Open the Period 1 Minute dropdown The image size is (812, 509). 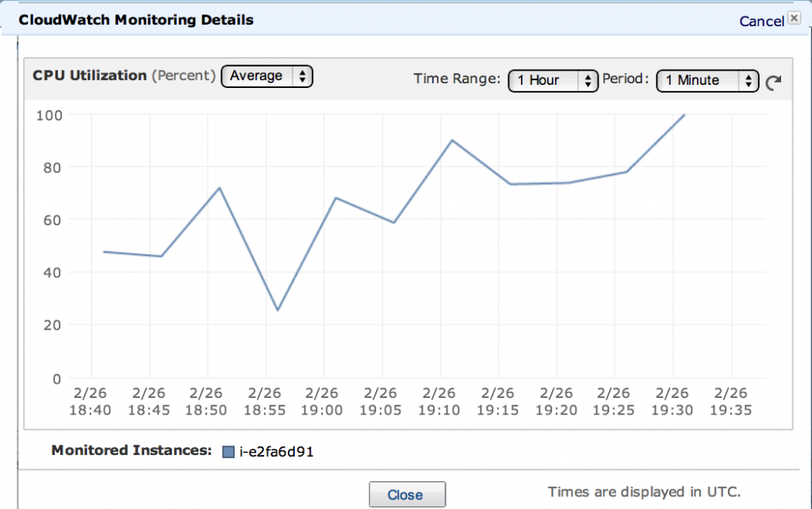707,81
